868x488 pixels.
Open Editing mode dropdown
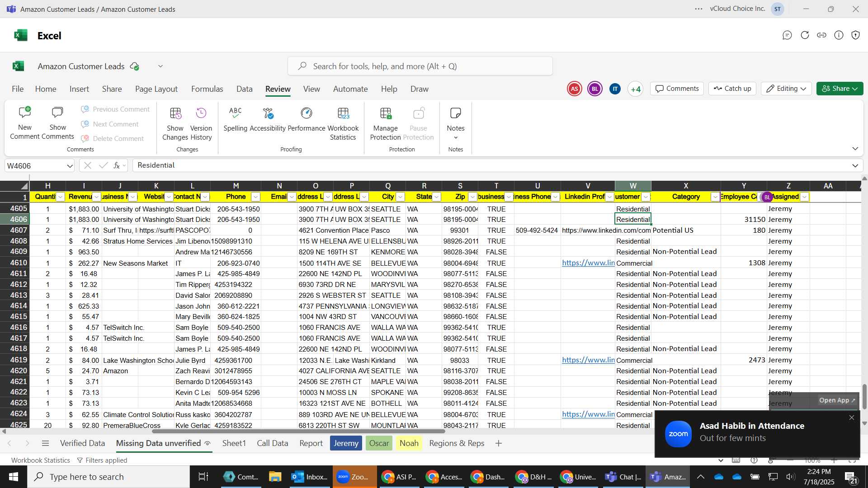coord(786,89)
